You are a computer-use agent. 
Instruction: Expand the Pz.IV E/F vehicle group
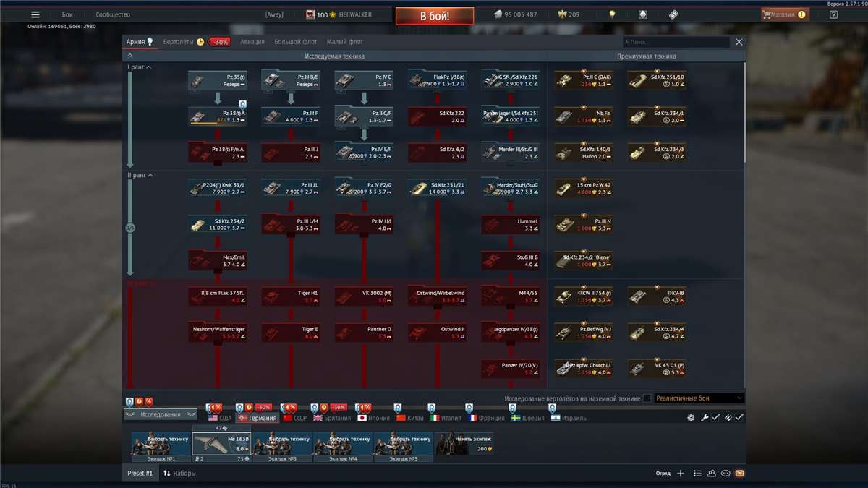point(364,152)
